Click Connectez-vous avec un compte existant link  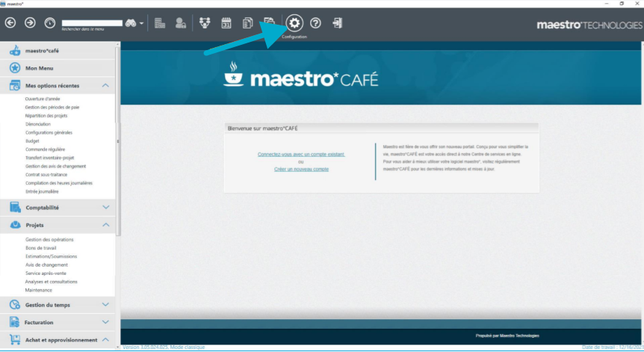click(301, 154)
